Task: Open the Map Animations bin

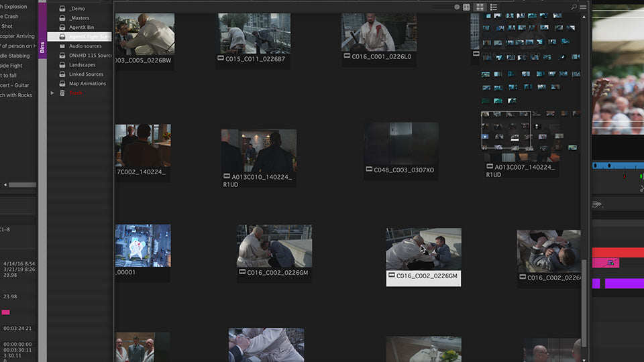Action: 87,84
